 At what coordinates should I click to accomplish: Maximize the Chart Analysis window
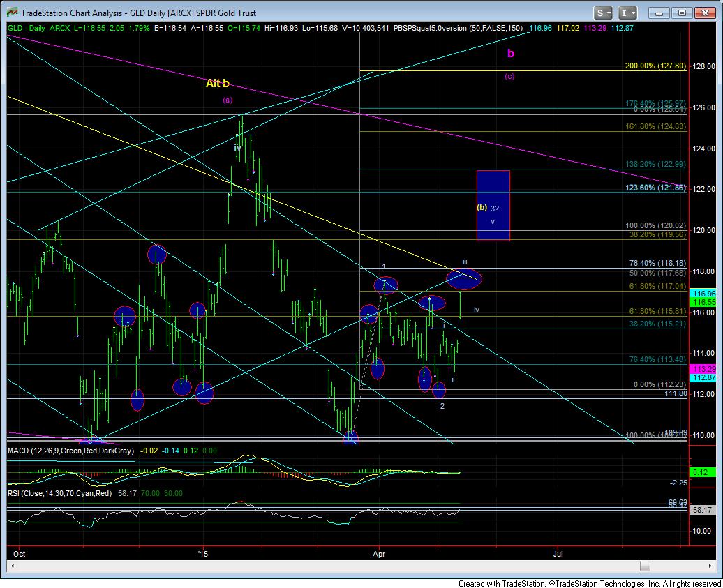point(682,13)
